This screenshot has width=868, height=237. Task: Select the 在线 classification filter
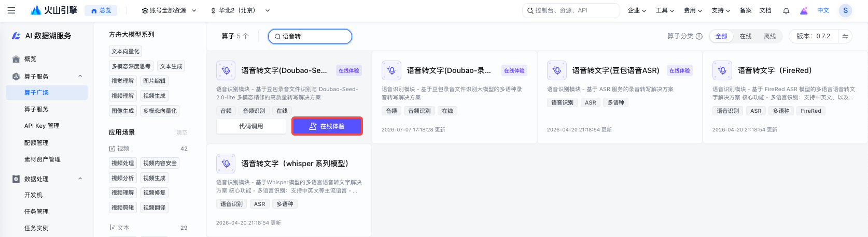point(746,36)
